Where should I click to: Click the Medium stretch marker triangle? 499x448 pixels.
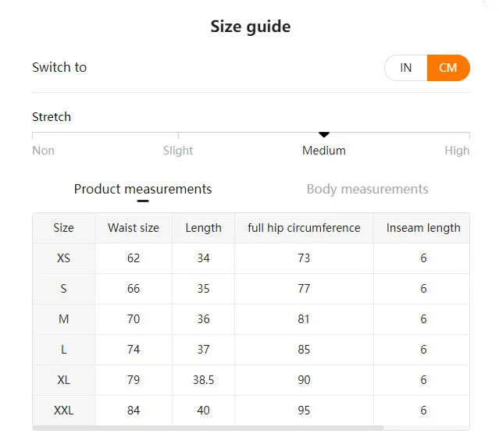(x=324, y=135)
